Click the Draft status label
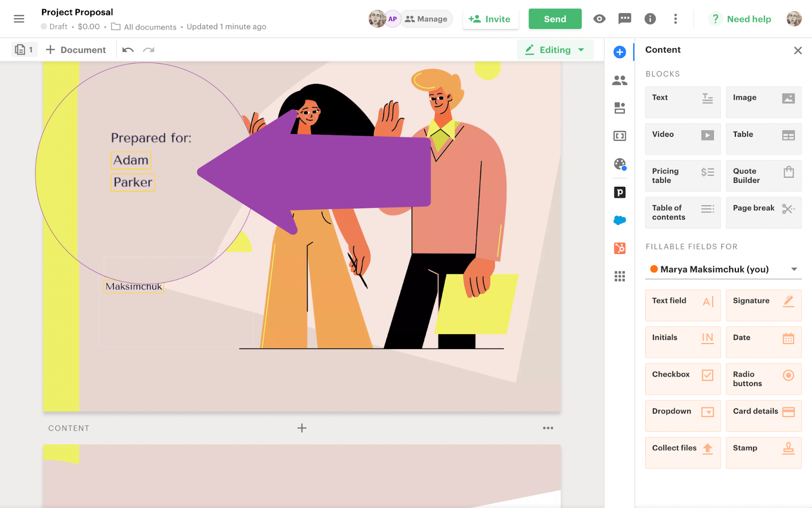 (x=54, y=27)
